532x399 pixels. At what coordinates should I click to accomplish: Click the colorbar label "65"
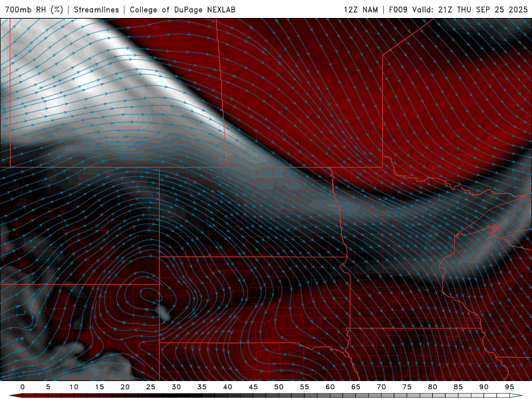click(x=356, y=387)
